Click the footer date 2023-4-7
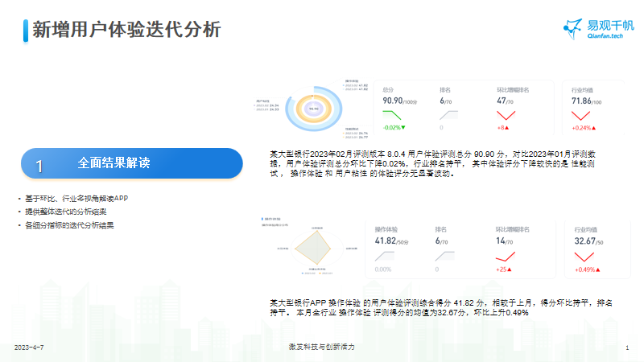Screen dimensions: 644x362 tap(29, 348)
